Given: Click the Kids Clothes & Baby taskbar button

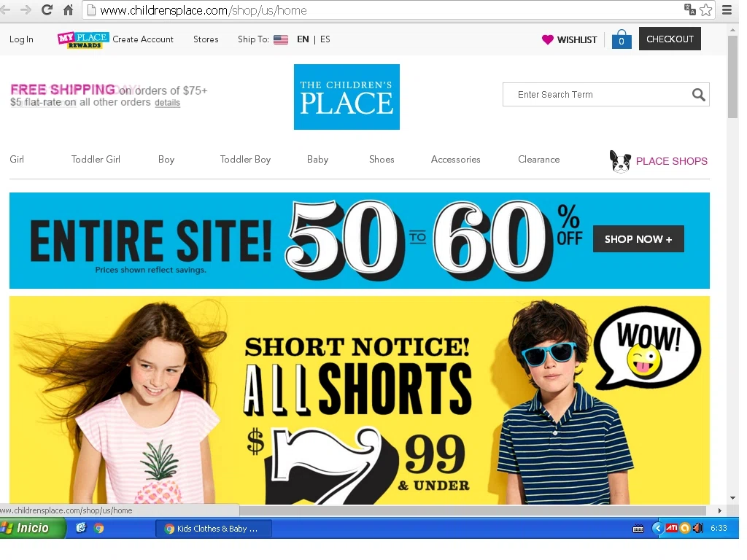Looking at the screenshot, I should point(214,529).
